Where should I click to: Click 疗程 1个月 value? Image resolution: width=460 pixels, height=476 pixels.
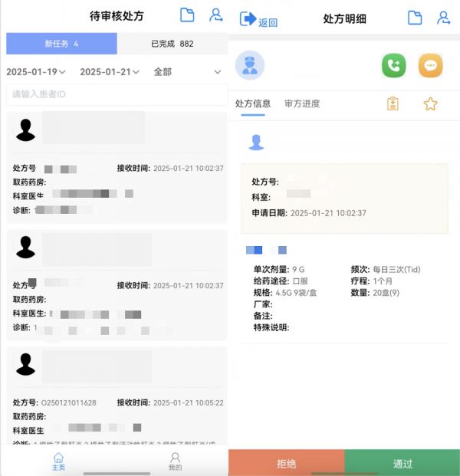(x=383, y=281)
